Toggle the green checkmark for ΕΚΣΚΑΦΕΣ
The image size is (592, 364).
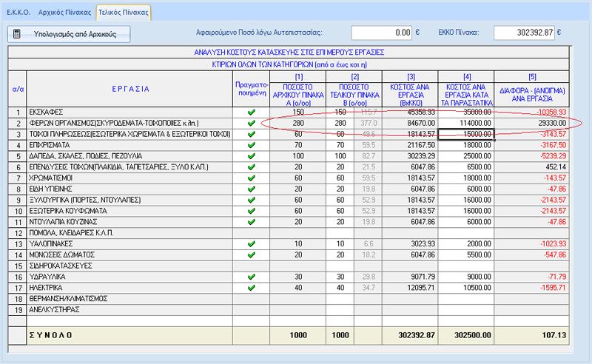coord(251,112)
